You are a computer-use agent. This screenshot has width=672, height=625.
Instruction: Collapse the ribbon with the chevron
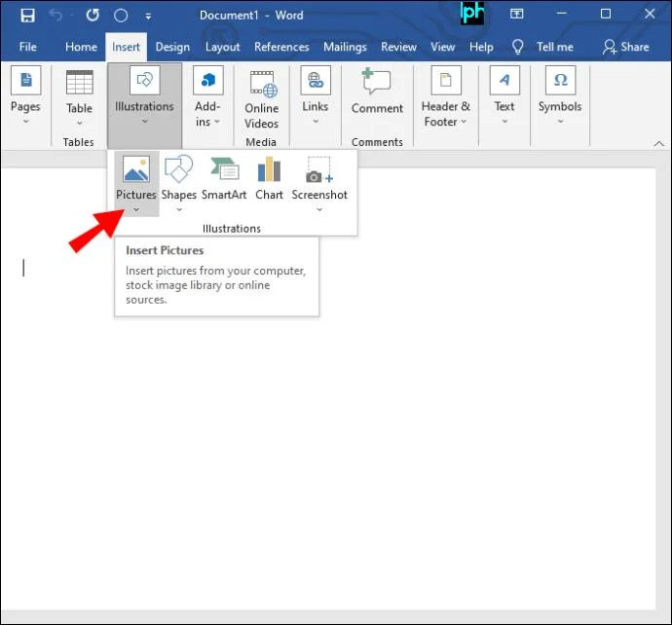[658, 143]
